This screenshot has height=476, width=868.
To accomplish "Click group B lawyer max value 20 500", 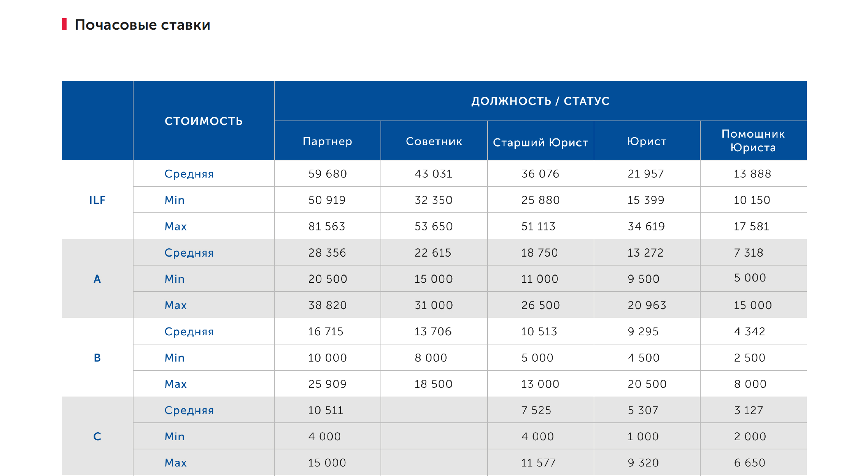I will [647, 384].
